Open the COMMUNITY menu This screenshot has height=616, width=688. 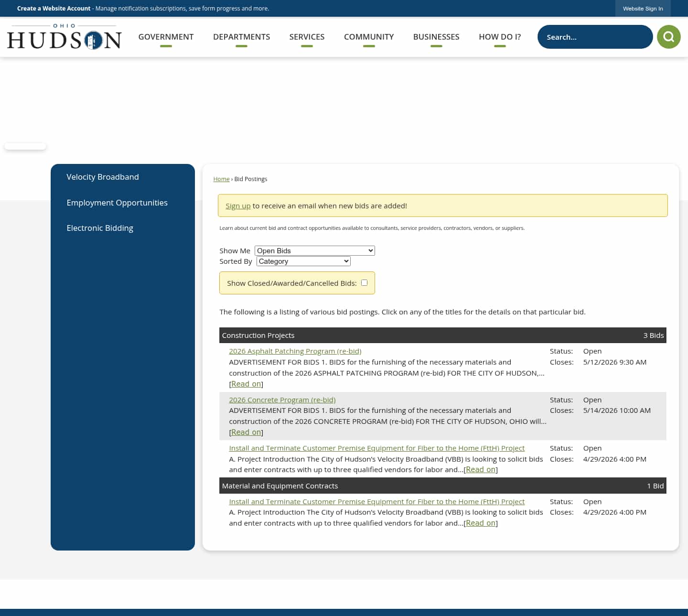[368, 37]
